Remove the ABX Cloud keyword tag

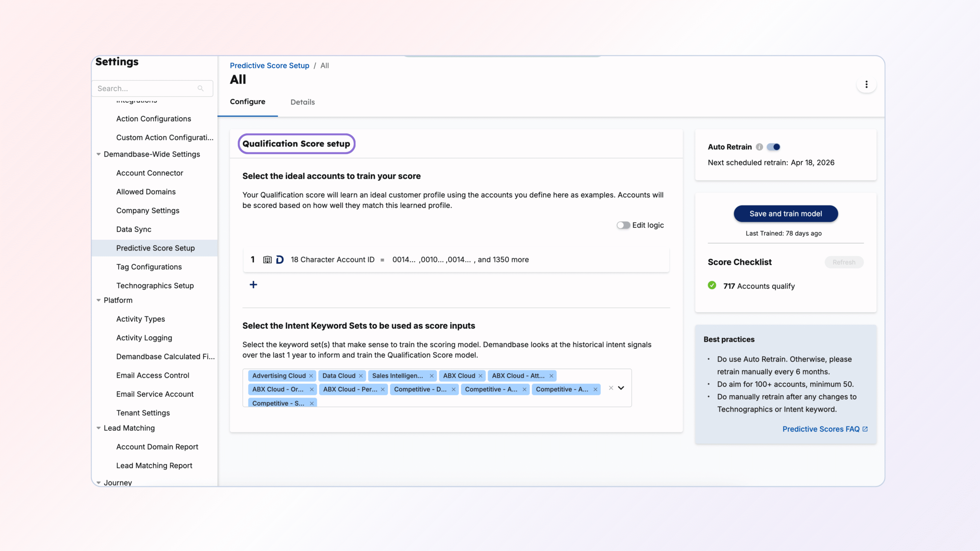click(x=480, y=376)
